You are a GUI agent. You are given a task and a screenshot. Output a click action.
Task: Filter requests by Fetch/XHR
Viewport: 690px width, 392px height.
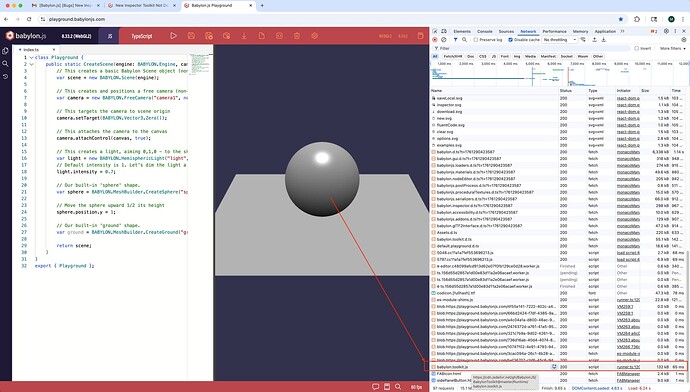click(x=453, y=56)
